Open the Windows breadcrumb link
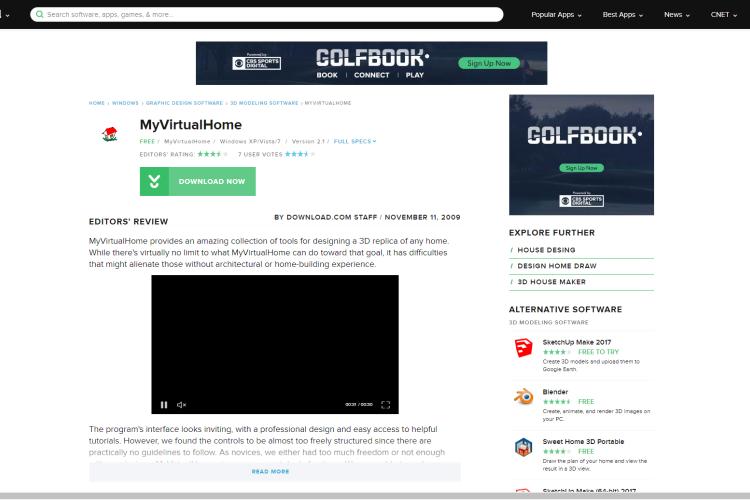 point(125,103)
